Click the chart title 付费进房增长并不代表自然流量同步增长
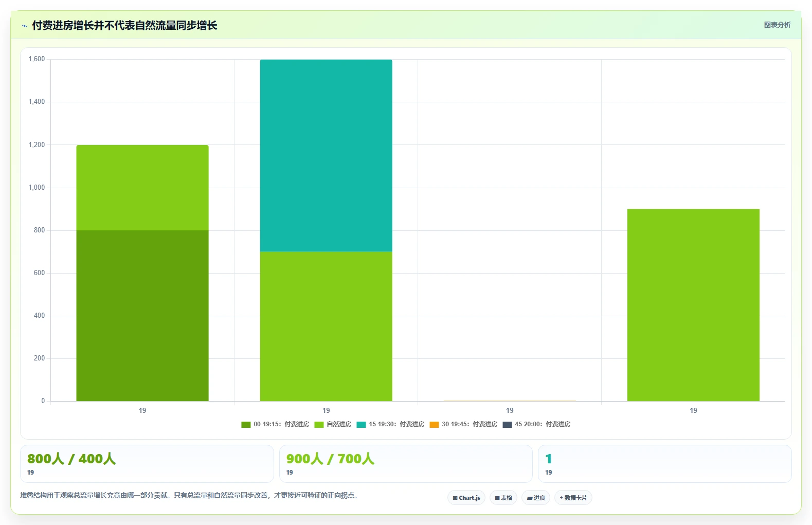Image resolution: width=812 pixels, height=525 pixels. tap(124, 25)
